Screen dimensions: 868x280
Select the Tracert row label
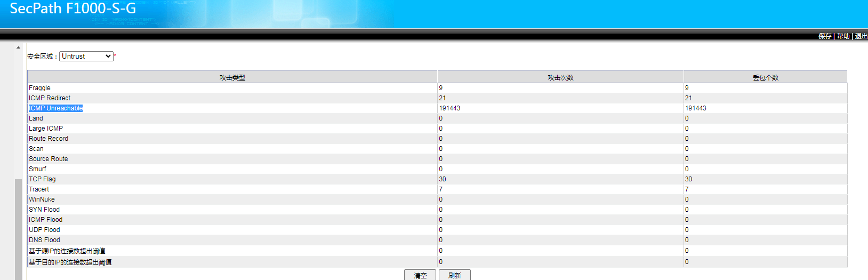click(39, 189)
